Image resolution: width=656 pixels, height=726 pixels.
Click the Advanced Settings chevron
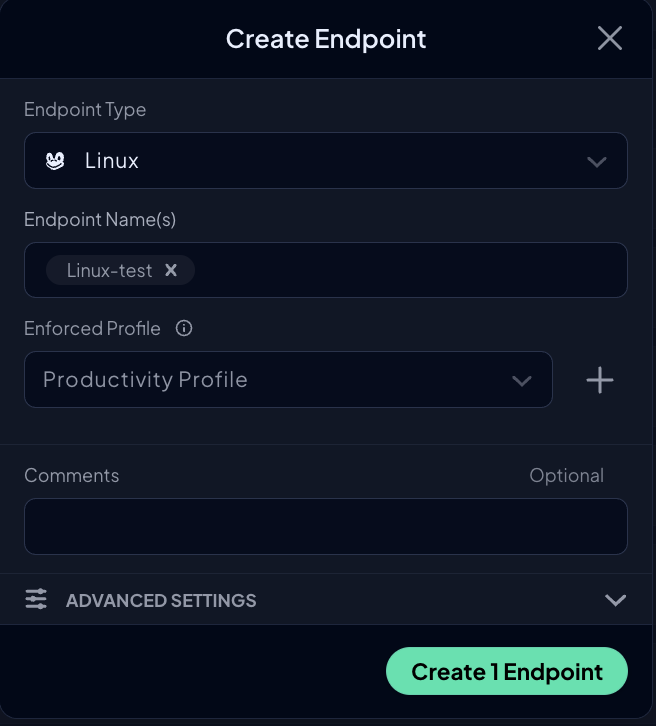coord(615,600)
